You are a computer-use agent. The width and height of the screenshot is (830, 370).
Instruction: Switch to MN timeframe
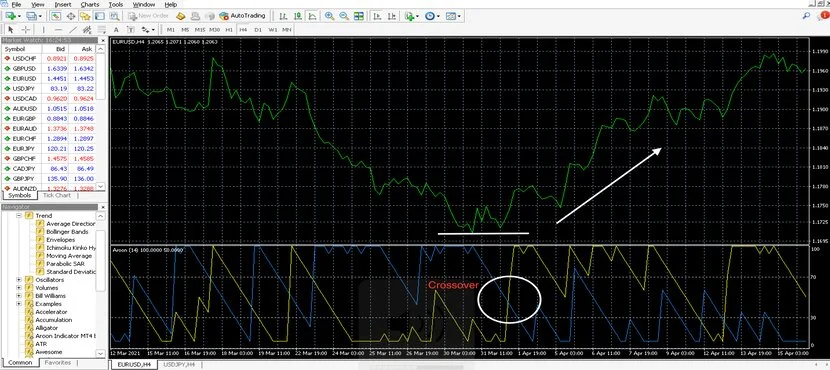point(286,30)
